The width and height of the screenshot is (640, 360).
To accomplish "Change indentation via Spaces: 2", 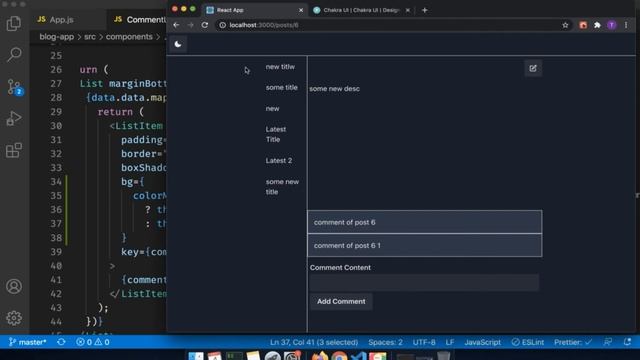I will point(385,342).
